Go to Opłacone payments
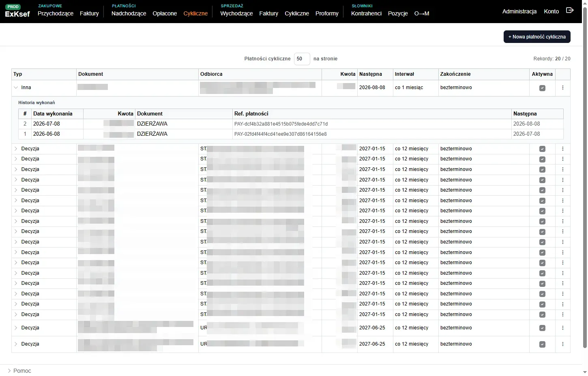This screenshot has height=376, width=588. pos(165,13)
